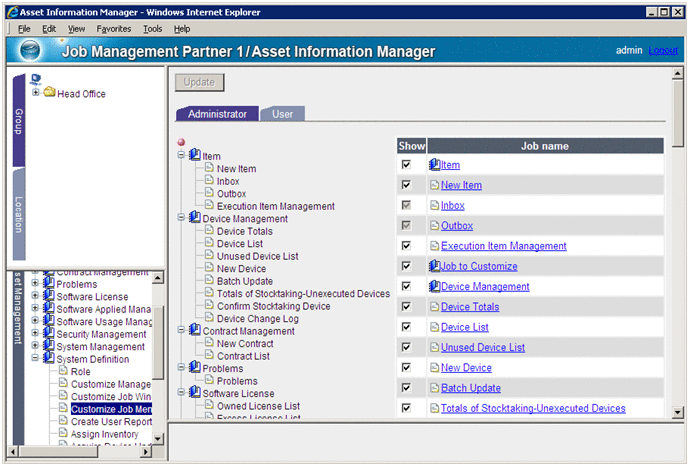Switch to the User tab
The width and height of the screenshot is (691, 467).
pyautogui.click(x=283, y=114)
